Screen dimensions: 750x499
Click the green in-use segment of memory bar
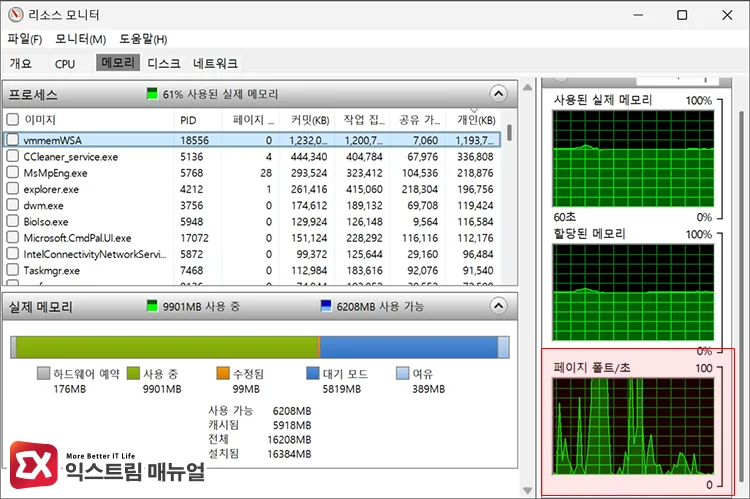(x=166, y=347)
